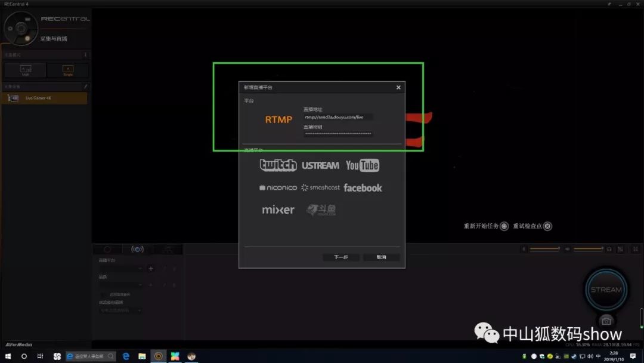
Task: Take a snapshot with camera icon
Action: [606, 321]
